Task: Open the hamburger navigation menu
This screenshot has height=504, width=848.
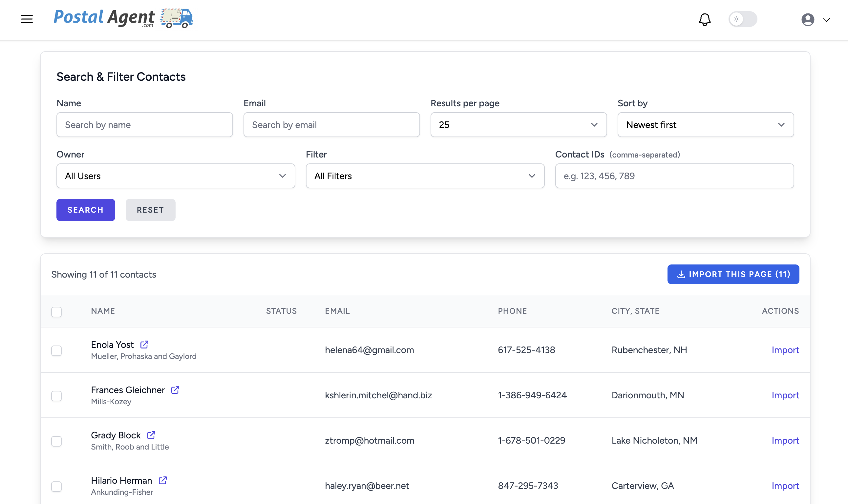Action: pyautogui.click(x=27, y=19)
